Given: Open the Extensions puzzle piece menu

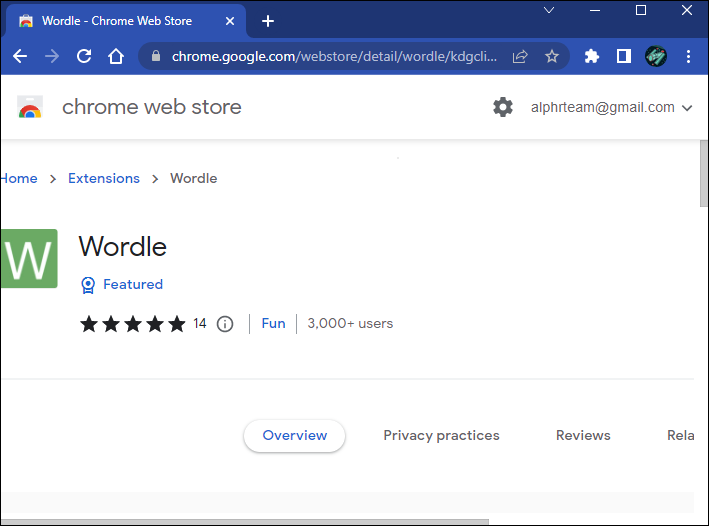Looking at the screenshot, I should [x=591, y=57].
